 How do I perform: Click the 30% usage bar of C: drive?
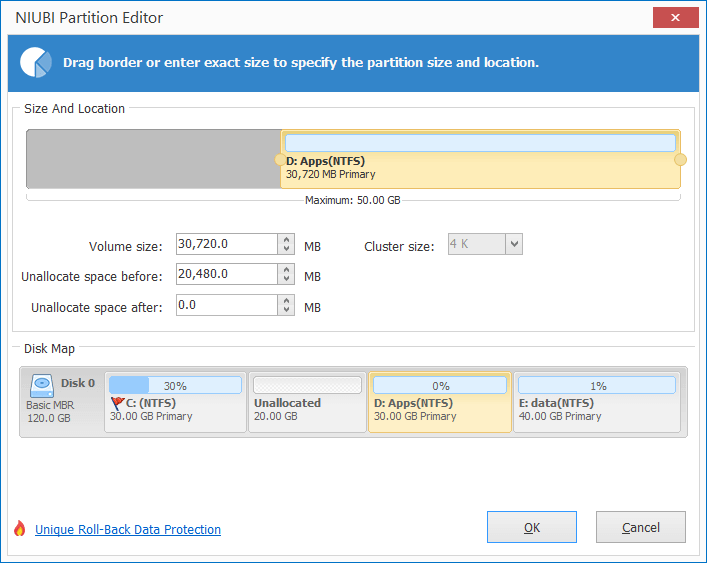point(175,385)
